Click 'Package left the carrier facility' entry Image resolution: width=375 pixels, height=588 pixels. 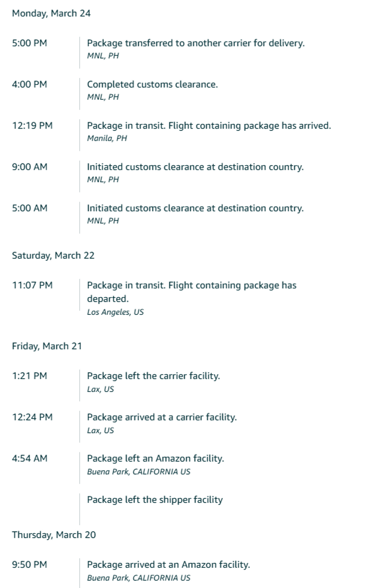point(153,376)
